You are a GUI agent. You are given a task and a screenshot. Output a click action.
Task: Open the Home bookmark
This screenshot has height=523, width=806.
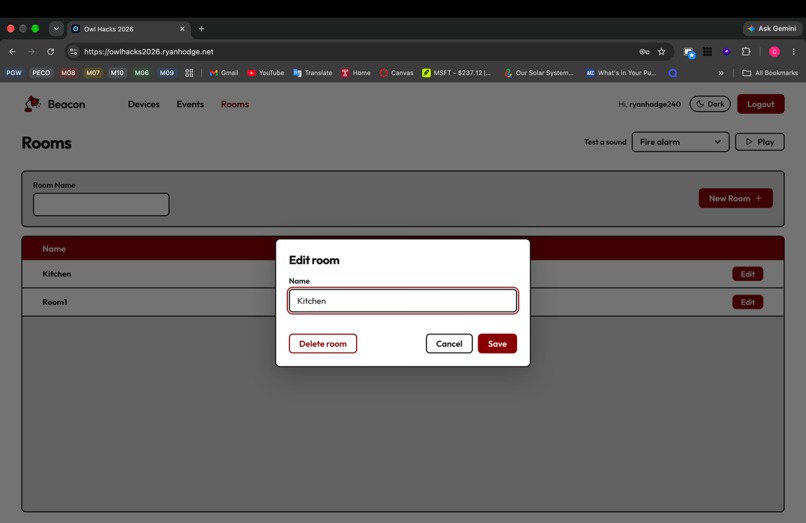356,73
